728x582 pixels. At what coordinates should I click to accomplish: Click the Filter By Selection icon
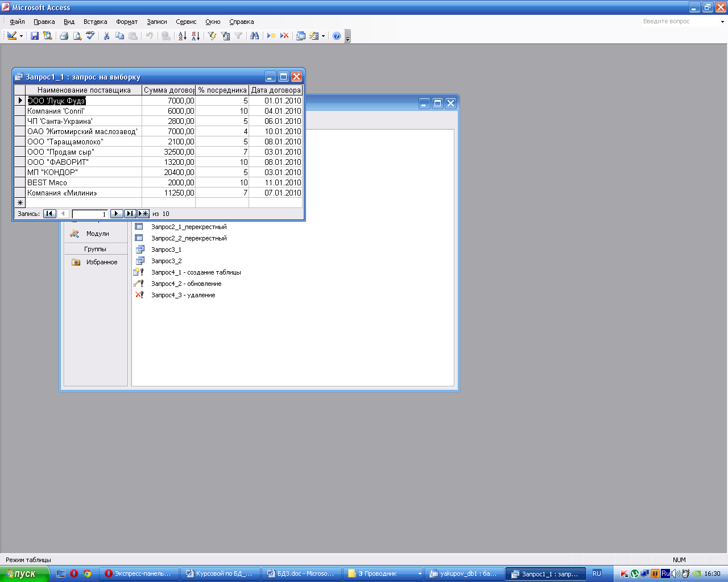212,36
